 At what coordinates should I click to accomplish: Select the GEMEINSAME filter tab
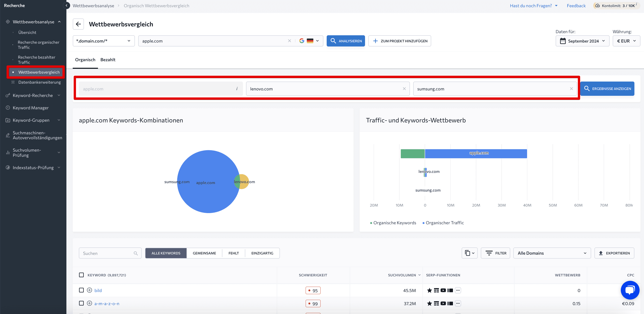tap(204, 253)
